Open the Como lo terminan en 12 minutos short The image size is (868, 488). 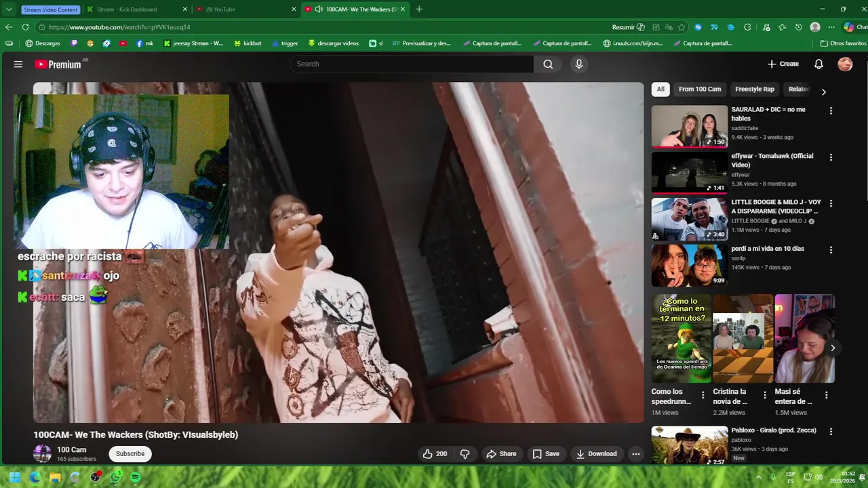click(x=682, y=338)
